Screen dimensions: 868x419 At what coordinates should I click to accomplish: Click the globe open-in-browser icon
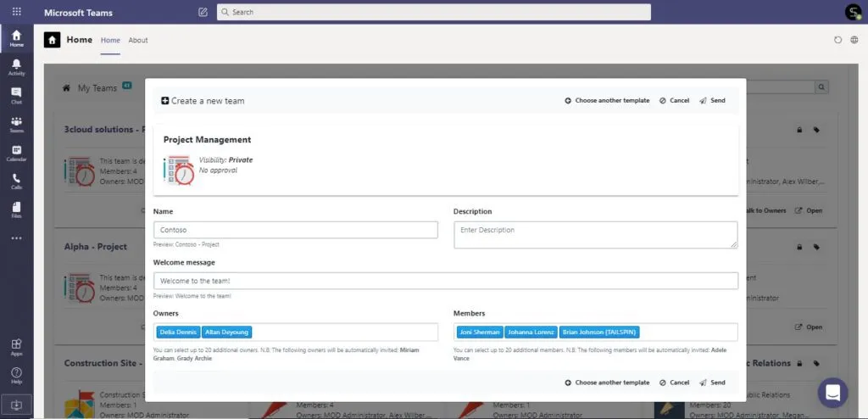tap(854, 40)
